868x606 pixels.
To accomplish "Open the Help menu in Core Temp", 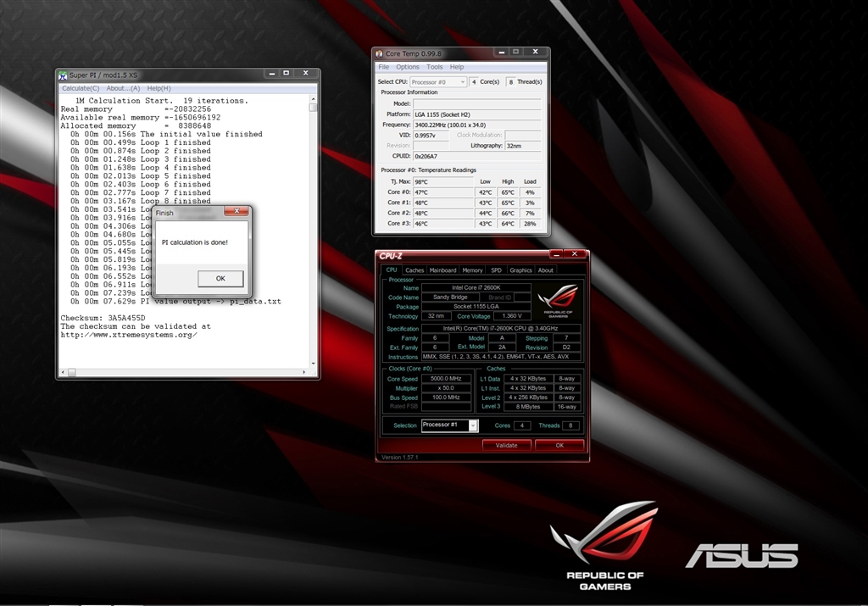I will coord(457,67).
